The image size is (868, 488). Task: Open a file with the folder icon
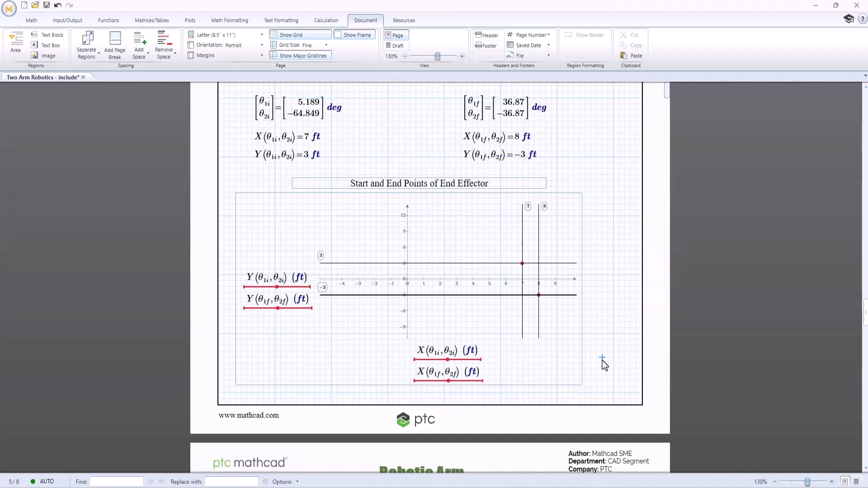(x=35, y=5)
